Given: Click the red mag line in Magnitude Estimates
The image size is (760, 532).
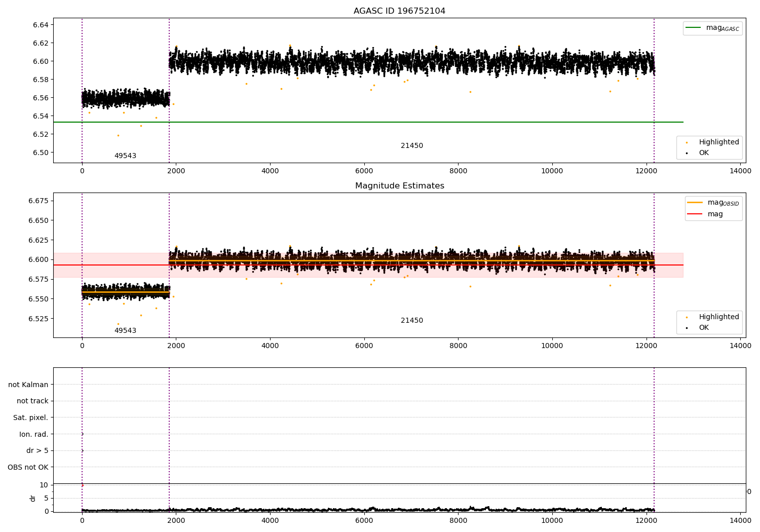Looking at the screenshot, I should (368, 265).
